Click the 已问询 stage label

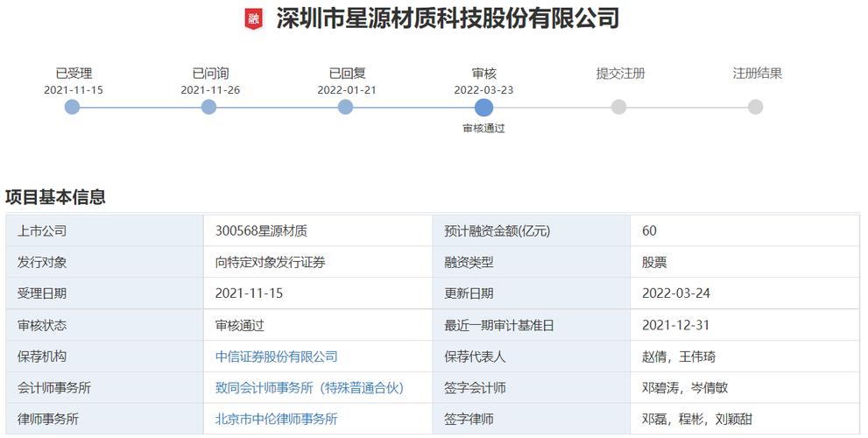[x=210, y=73]
